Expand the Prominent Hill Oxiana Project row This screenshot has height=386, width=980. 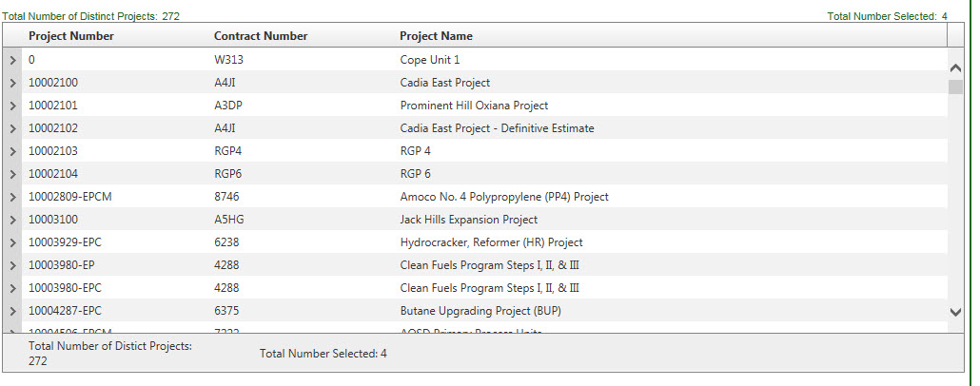[12, 106]
